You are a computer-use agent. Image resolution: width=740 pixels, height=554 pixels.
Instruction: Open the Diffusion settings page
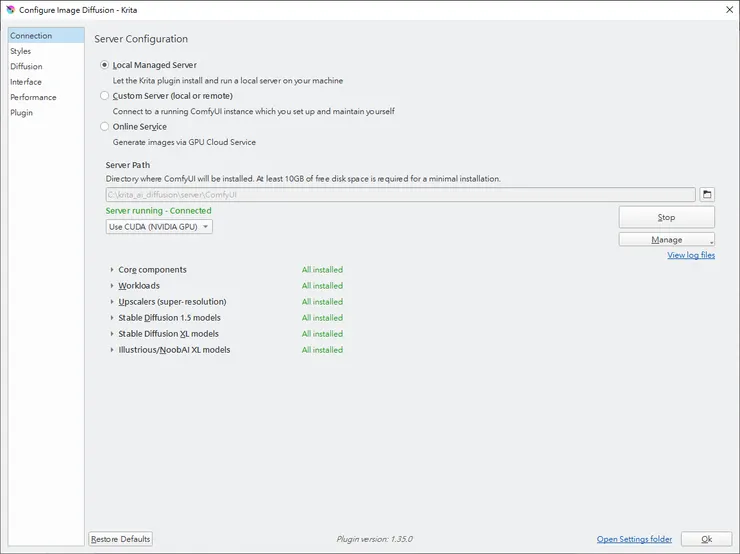click(x=26, y=67)
